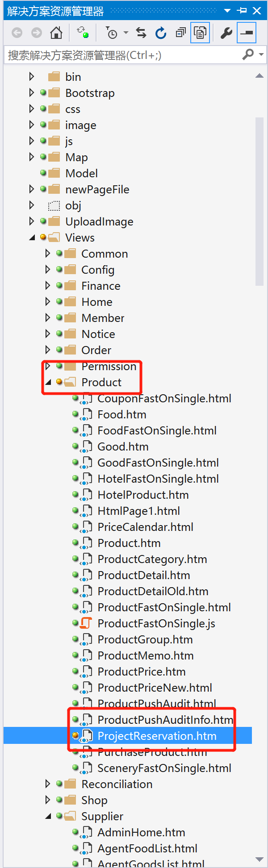The width and height of the screenshot is (268, 868).
Task: Expand the Bootstrap folder
Action: 31,93
